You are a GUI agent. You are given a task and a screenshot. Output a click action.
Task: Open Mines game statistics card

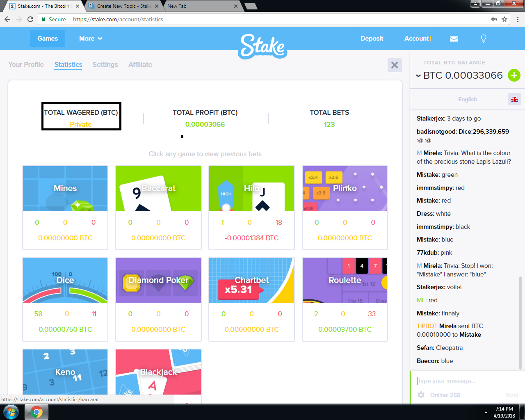(65, 208)
